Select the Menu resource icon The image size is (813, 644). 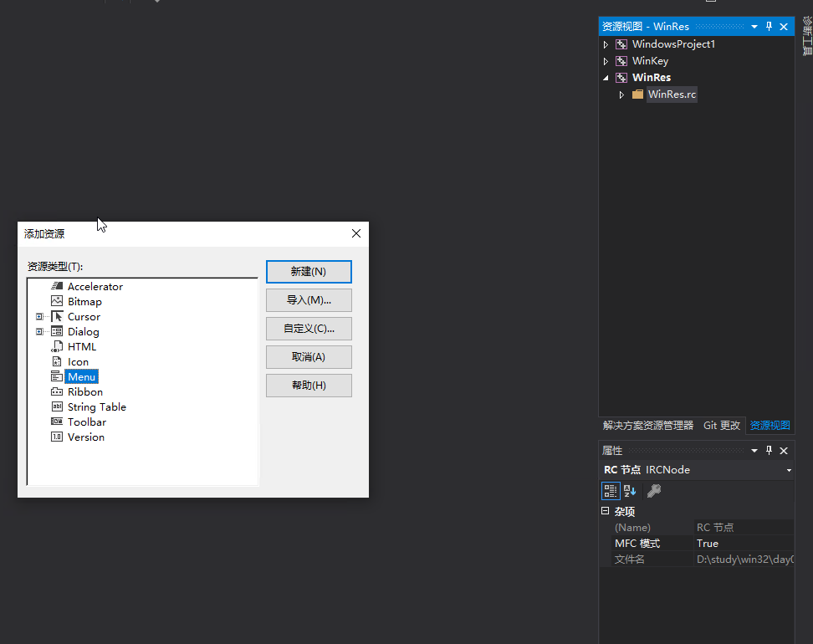click(x=57, y=376)
